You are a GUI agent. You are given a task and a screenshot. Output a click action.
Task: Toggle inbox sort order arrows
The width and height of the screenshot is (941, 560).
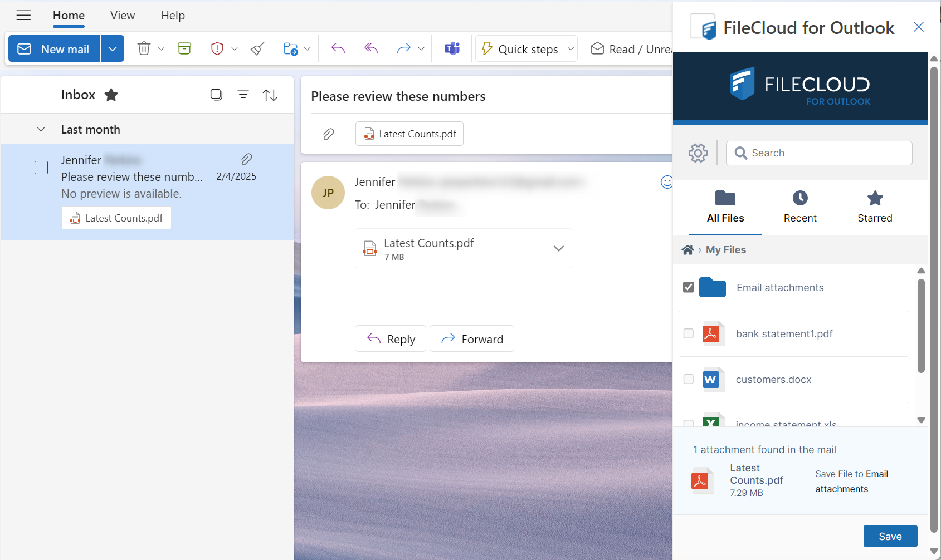(x=270, y=95)
